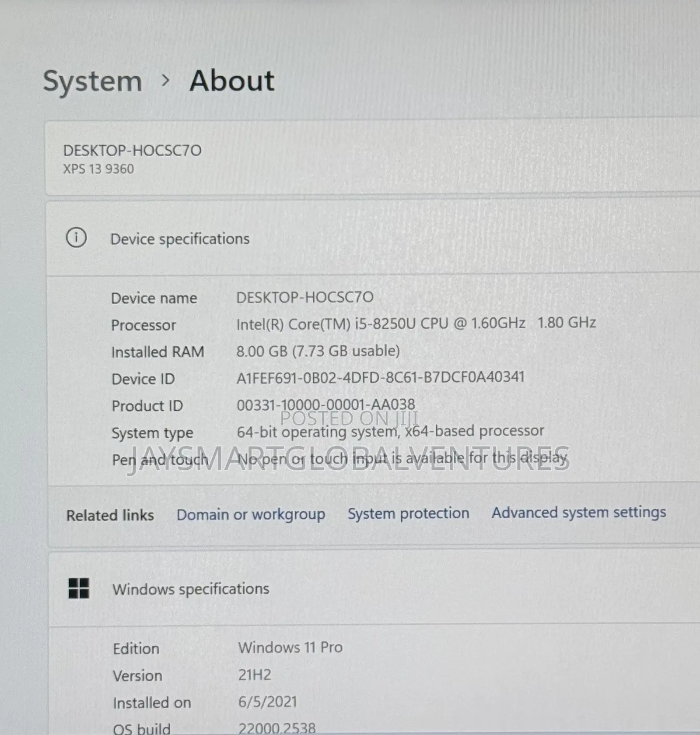Screen dimensions: 700x735
Task: Open Advanced system settings link
Action: point(579,512)
